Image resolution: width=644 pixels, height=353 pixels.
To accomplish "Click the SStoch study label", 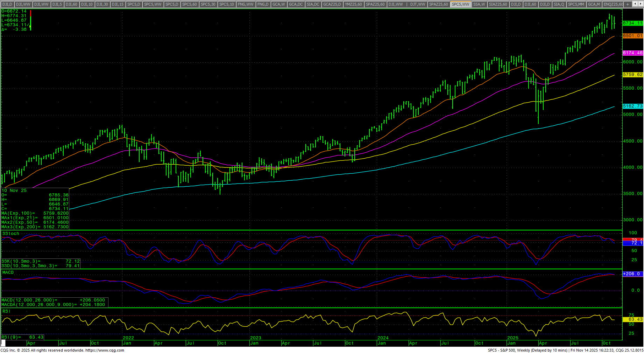I will tap(11, 234).
